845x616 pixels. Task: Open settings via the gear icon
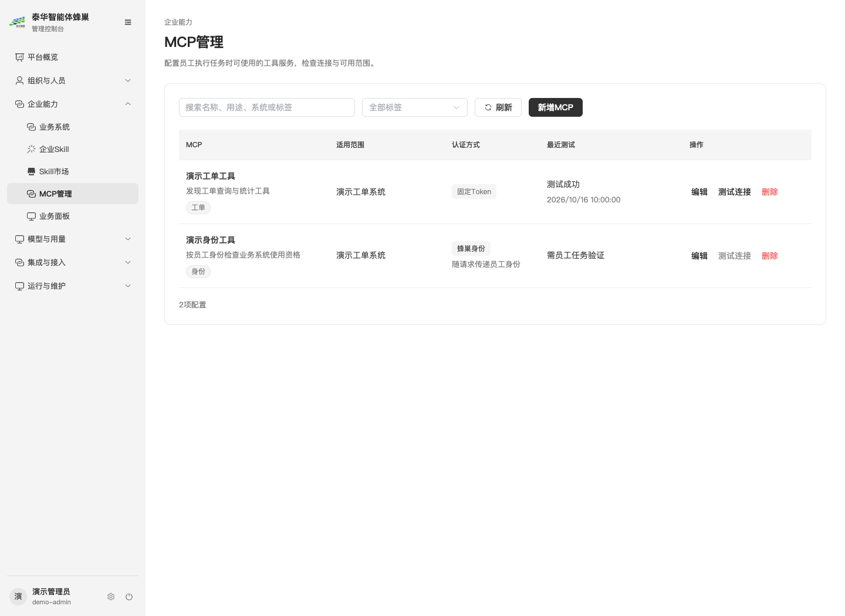(111, 597)
